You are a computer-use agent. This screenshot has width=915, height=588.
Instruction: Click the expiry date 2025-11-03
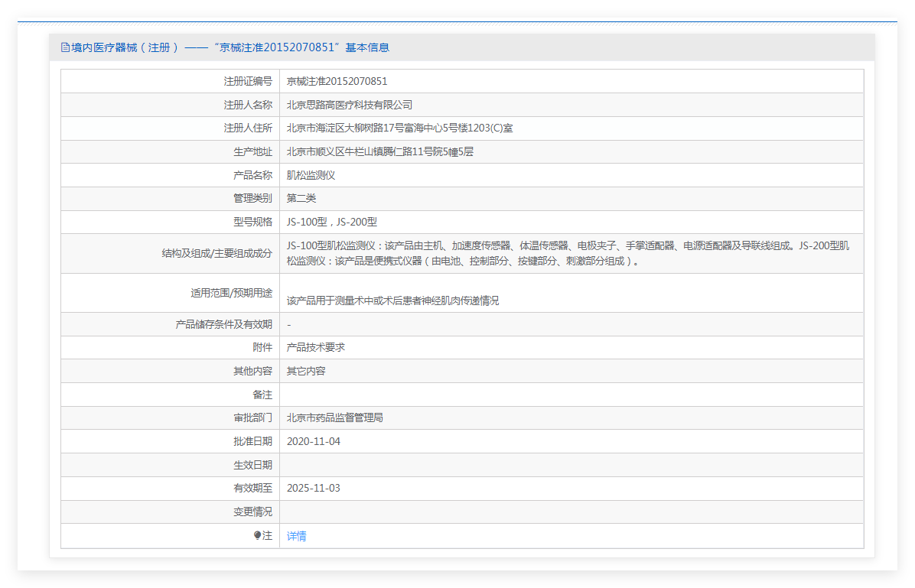(313, 488)
